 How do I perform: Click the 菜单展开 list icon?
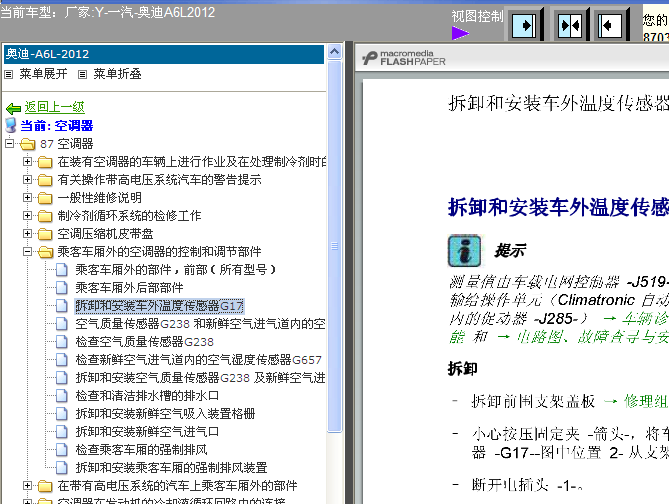[x=9, y=74]
